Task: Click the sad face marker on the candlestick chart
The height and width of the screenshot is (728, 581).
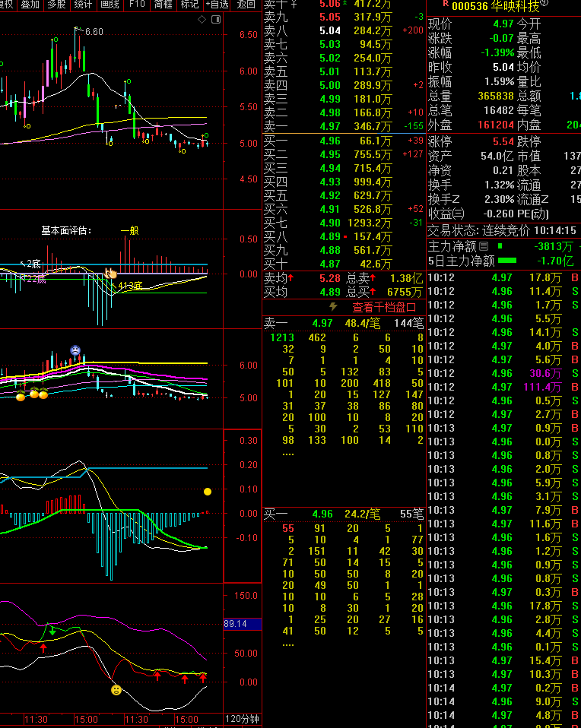Action: 75,350
